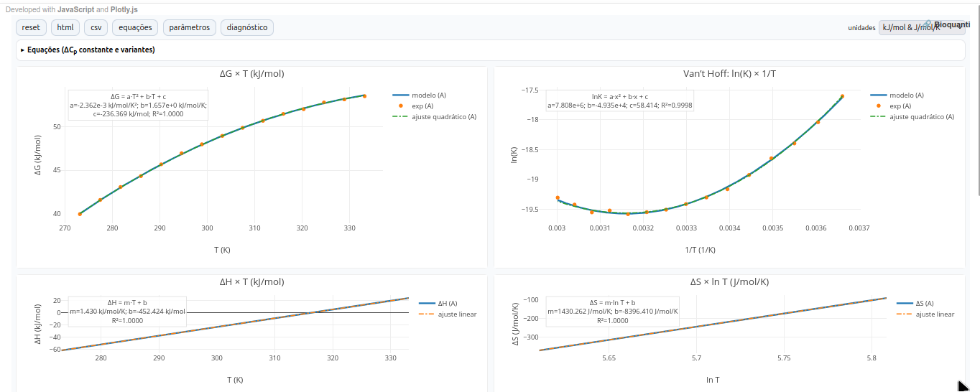Image resolution: width=980 pixels, height=392 pixels.
Task: Show the diagnóstico panel
Action: tap(246, 27)
